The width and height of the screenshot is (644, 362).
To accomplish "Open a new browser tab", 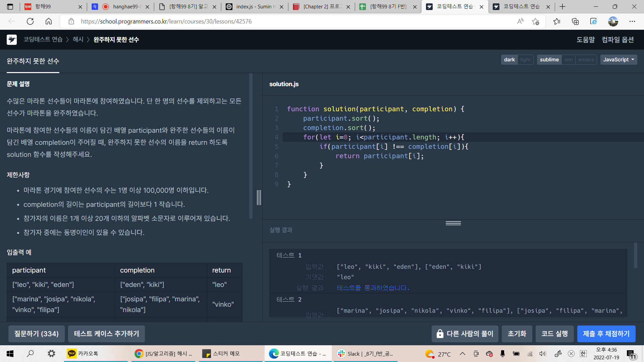I will click(x=562, y=7).
